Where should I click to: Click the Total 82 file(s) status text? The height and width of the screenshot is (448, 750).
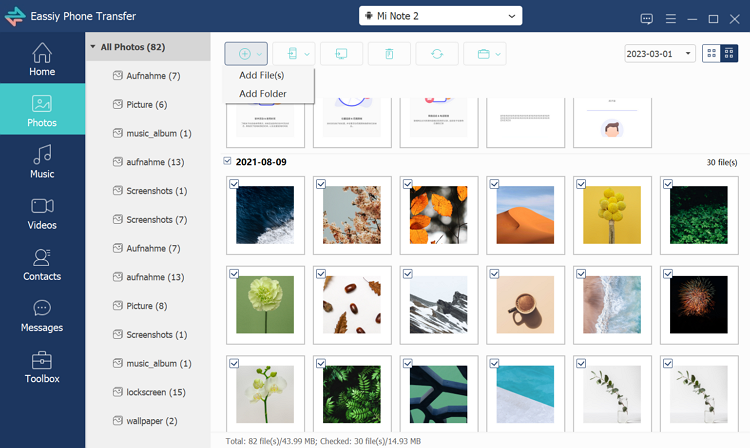(x=323, y=441)
